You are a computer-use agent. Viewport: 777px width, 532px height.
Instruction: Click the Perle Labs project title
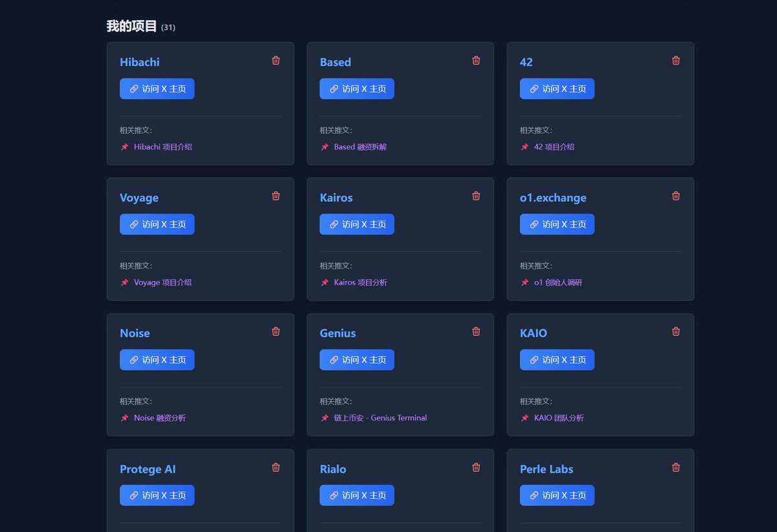546,469
